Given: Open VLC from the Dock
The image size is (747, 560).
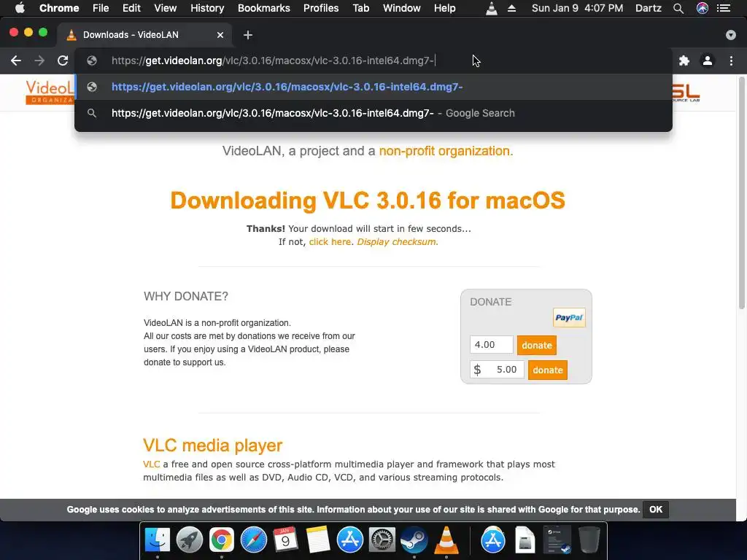Looking at the screenshot, I should (x=446, y=540).
